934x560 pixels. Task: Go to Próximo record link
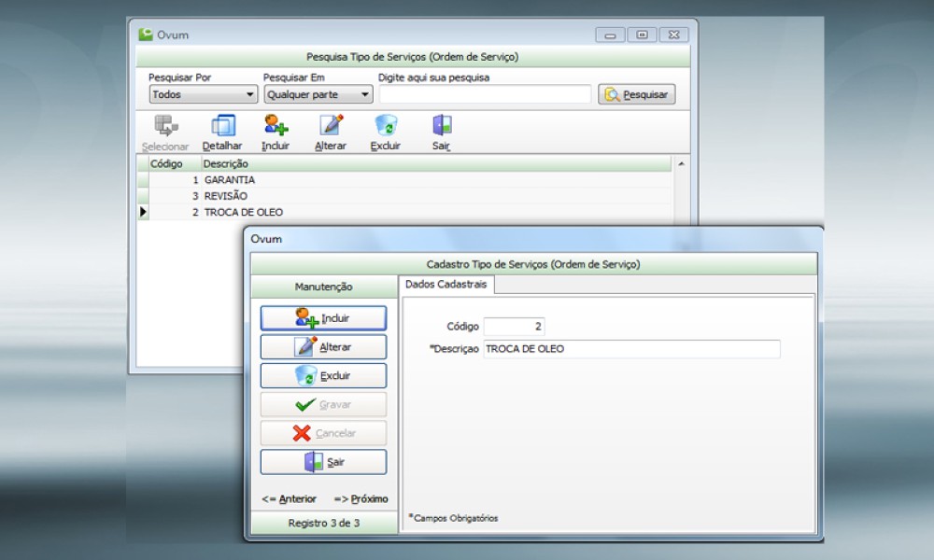pyautogui.click(x=361, y=499)
